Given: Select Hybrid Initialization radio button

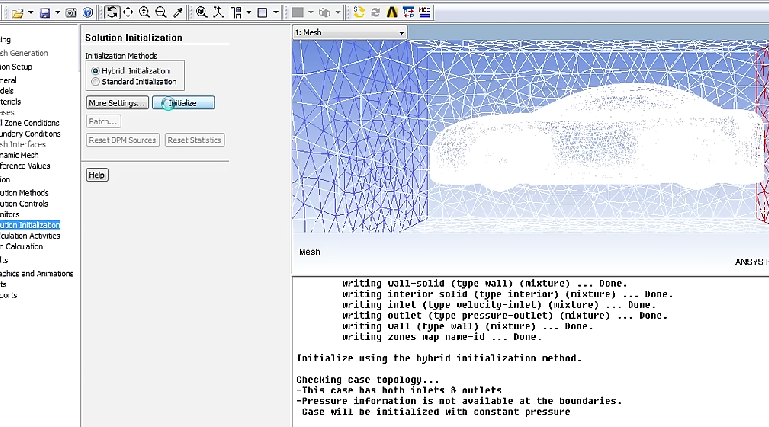Looking at the screenshot, I should 95,71.
